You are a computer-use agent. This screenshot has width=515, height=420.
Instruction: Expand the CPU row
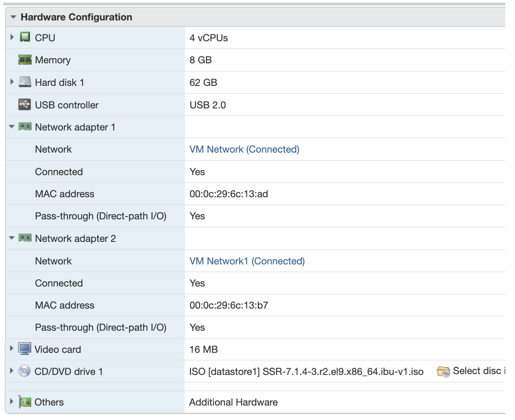click(x=12, y=37)
